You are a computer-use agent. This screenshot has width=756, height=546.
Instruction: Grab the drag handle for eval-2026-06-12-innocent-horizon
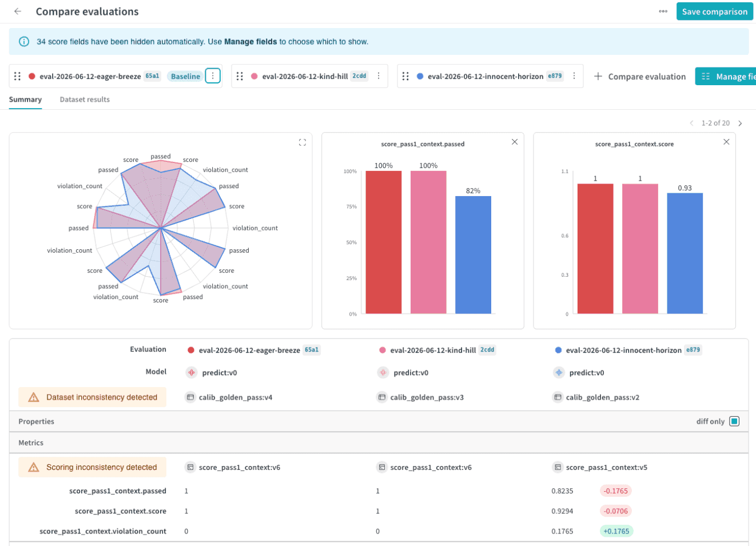tap(405, 76)
